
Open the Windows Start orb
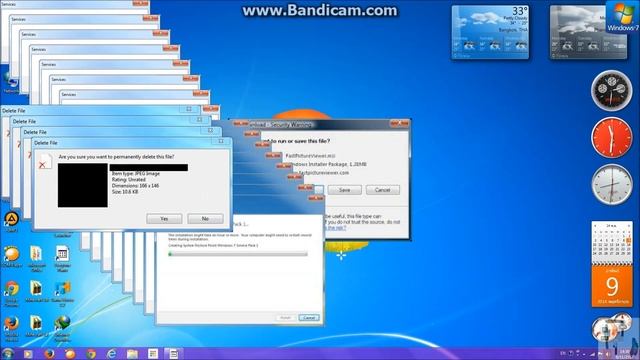click(8, 353)
